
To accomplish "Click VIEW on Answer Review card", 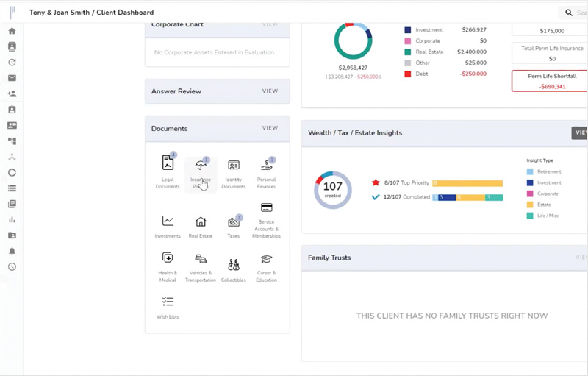I will coord(270,91).
